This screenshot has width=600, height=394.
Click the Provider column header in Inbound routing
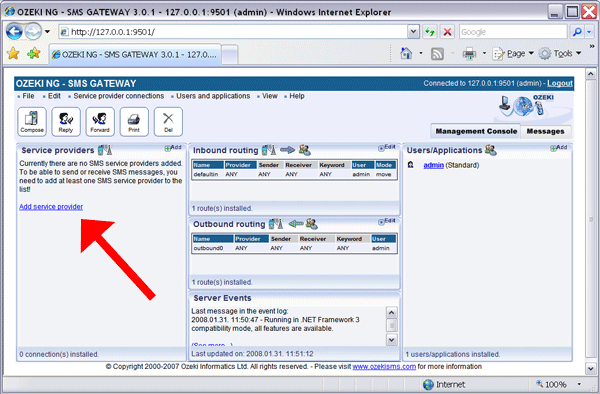[240, 165]
